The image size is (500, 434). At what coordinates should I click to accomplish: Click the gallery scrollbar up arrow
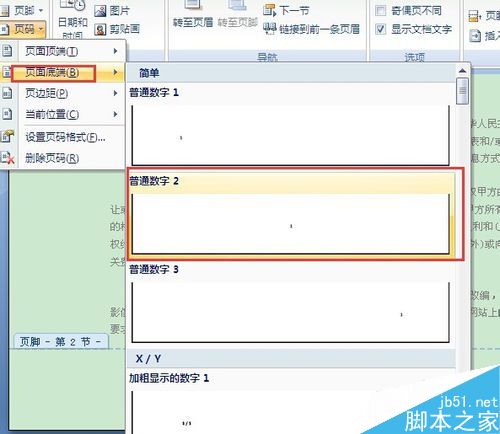(462, 71)
